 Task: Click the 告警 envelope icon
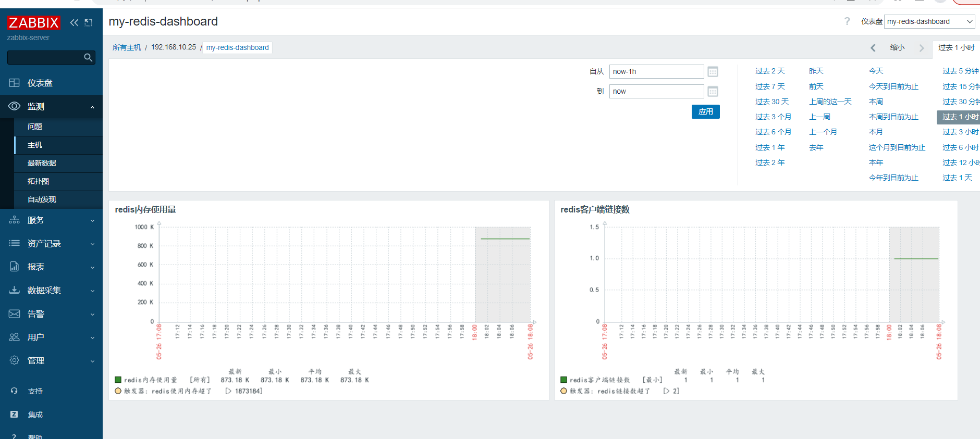[14, 313]
